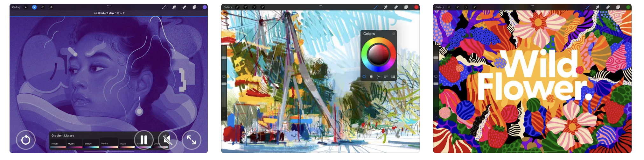Switch to Value color mode tab
Screen dimensions: 644x160
[x=386, y=76]
